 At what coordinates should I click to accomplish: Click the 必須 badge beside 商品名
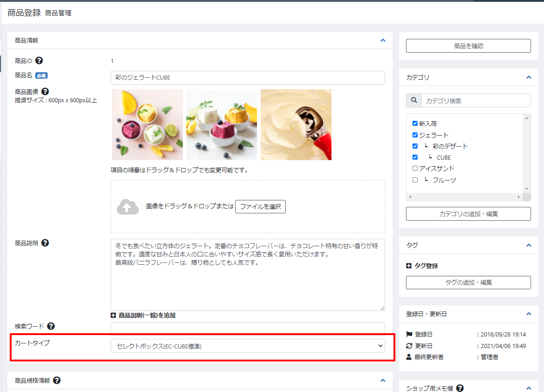(x=41, y=75)
